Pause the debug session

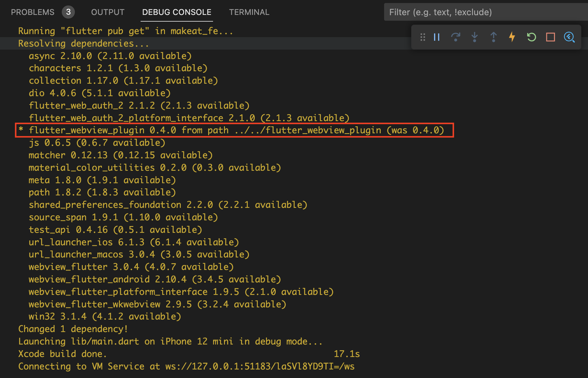[437, 37]
